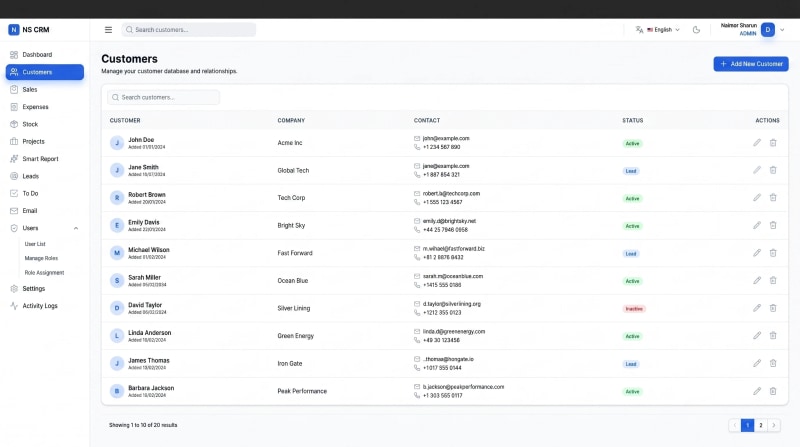Delete Linda Anderson customer row
Screen dimensions: 800x447
(773, 336)
